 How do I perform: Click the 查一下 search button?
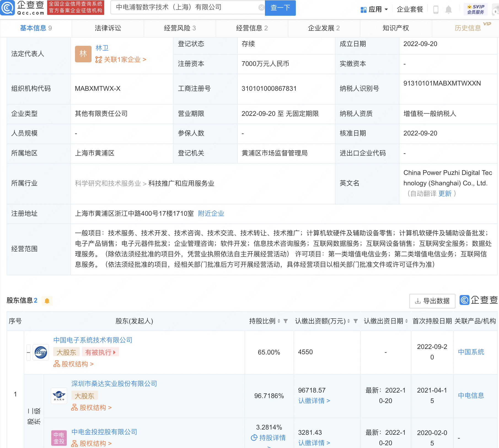tap(280, 8)
